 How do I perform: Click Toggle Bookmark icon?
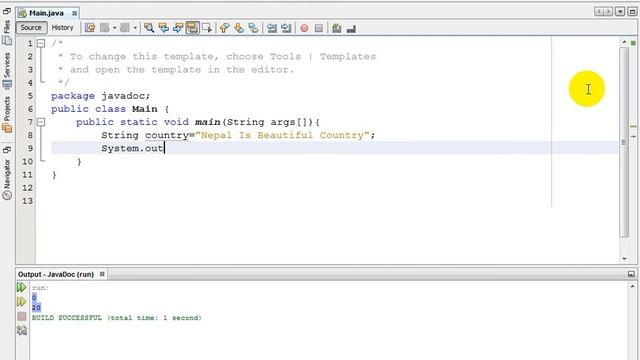253,28
